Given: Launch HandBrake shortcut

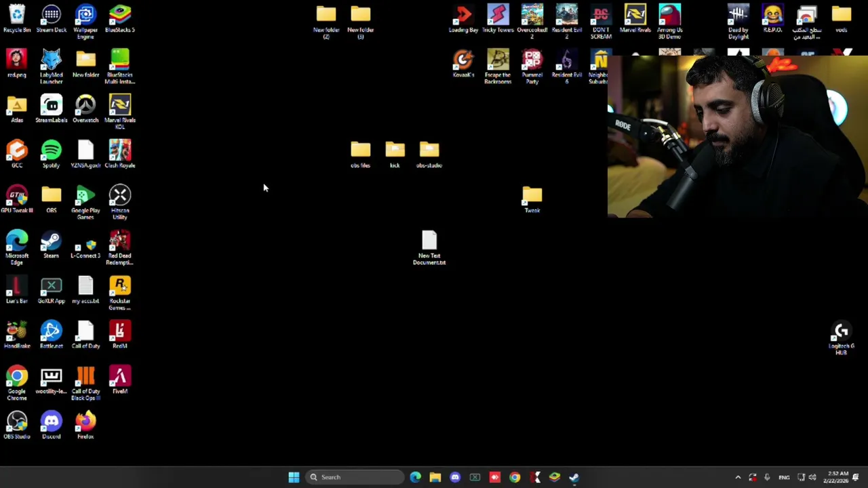Looking at the screenshot, I should [x=17, y=335].
